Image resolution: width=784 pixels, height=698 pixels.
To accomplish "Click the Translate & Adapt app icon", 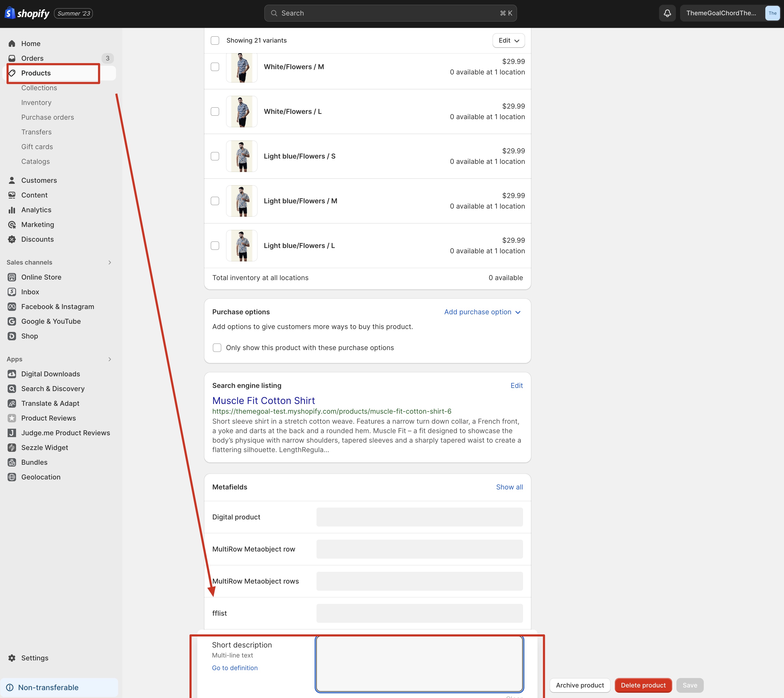I will tap(12, 403).
